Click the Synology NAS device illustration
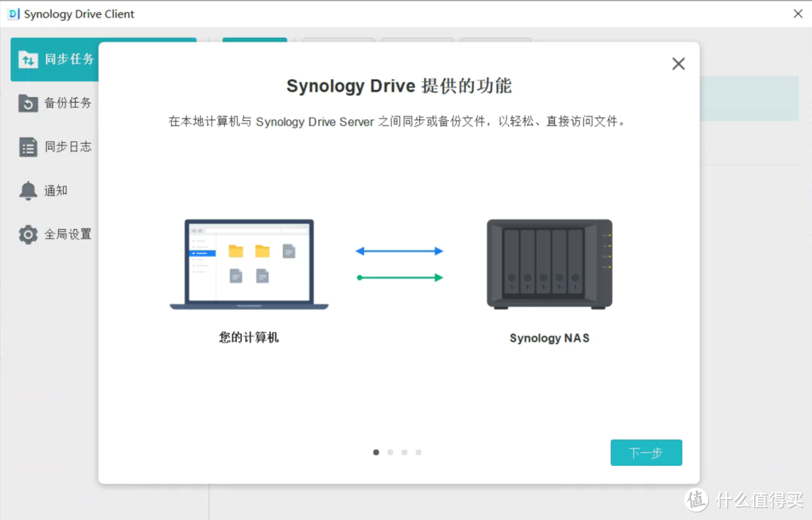 pyautogui.click(x=550, y=265)
